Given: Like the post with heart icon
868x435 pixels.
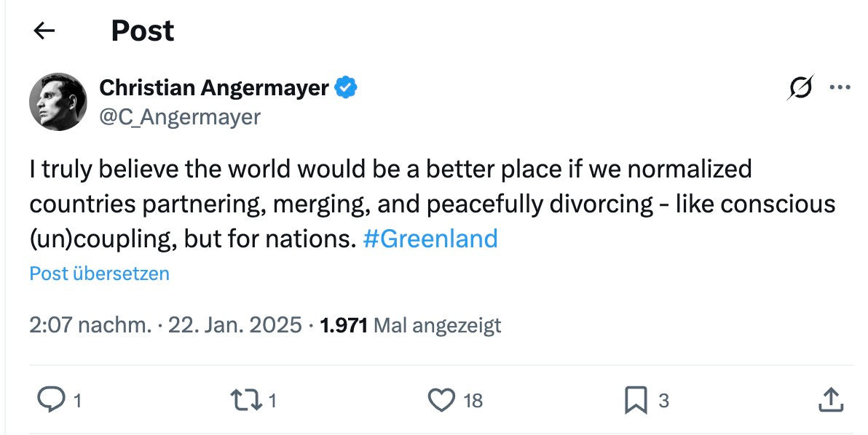Looking at the screenshot, I should click(441, 399).
